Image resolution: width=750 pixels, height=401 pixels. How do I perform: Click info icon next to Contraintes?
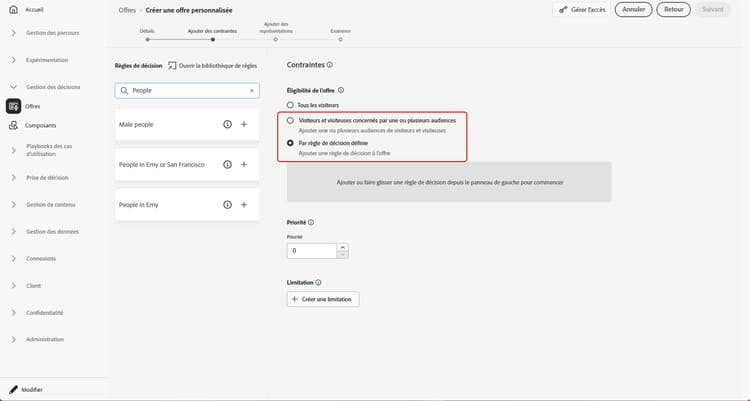coord(330,65)
